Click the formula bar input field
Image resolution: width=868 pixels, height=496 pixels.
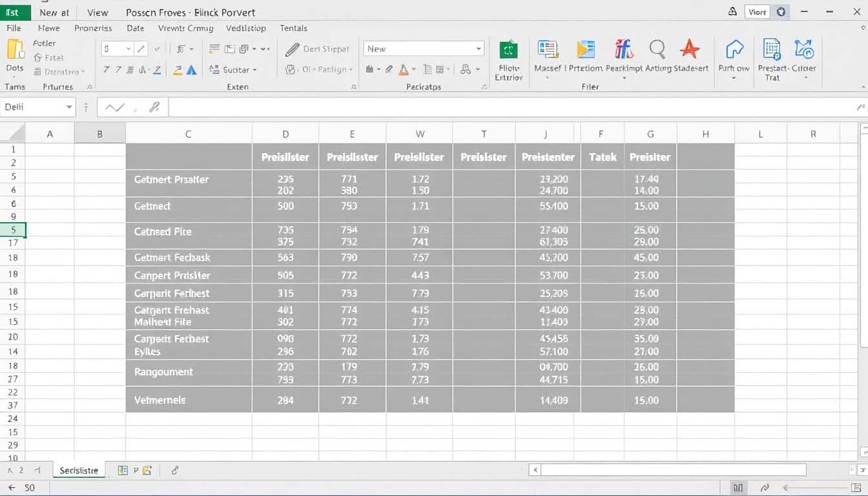510,108
